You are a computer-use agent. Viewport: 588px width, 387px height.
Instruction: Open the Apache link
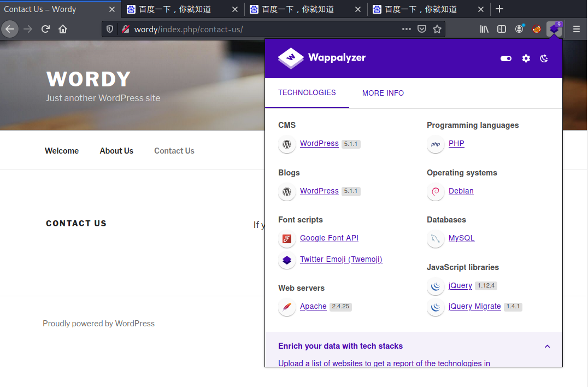(x=313, y=306)
